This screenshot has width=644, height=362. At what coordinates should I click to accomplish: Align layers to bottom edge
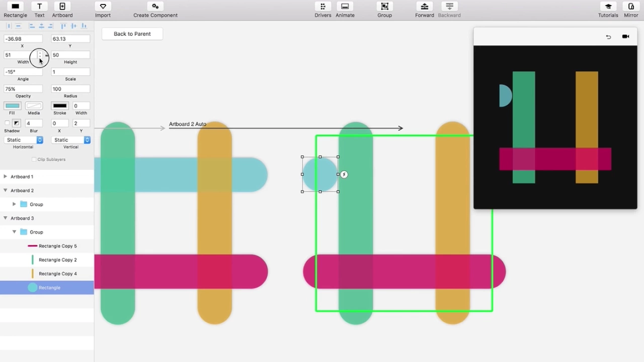[x=84, y=26]
